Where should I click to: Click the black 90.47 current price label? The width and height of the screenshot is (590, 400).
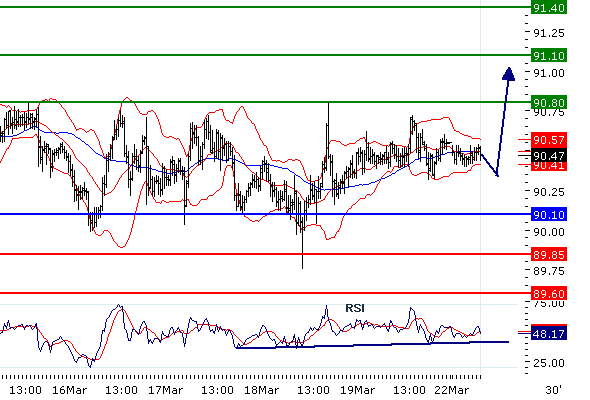pos(549,155)
